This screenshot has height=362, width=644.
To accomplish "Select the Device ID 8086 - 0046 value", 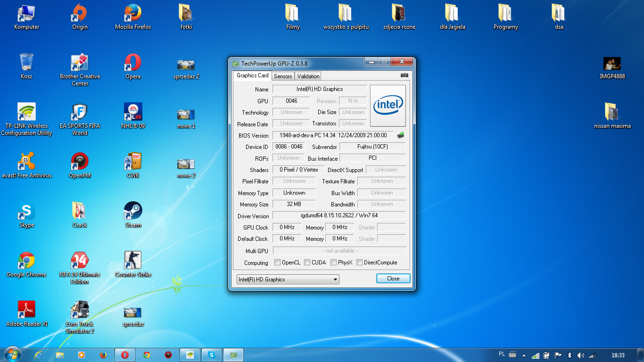I will 289,147.
